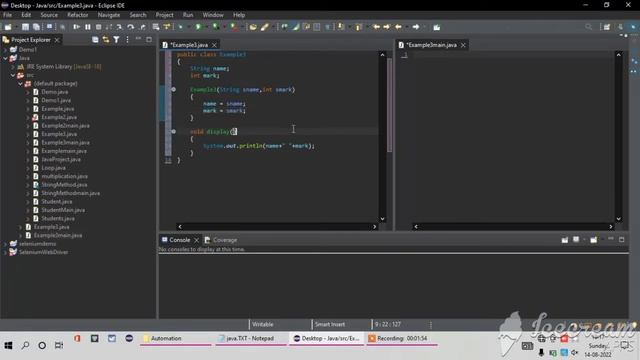Open the File menu
Screen dimensions: 640x360
[7, 15]
